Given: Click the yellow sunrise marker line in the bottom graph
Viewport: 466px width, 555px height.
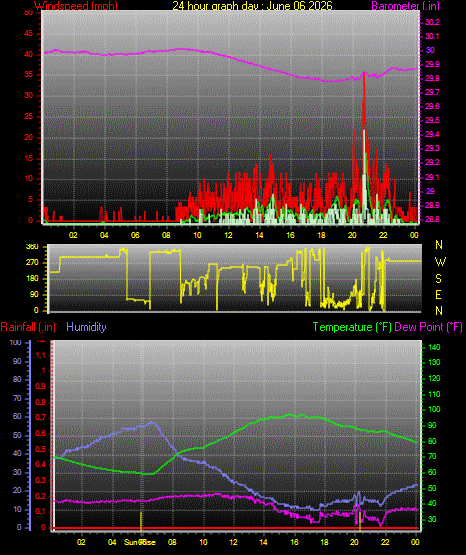Looking at the screenshot, I should (x=141, y=521).
